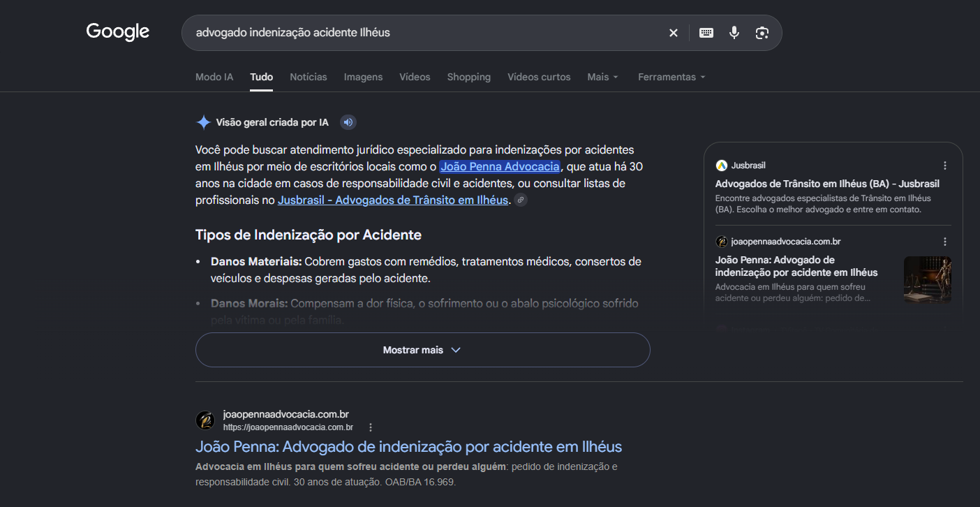
Task: Click the https://joaopennaadvocacia.com.br URL text
Action: [288, 427]
